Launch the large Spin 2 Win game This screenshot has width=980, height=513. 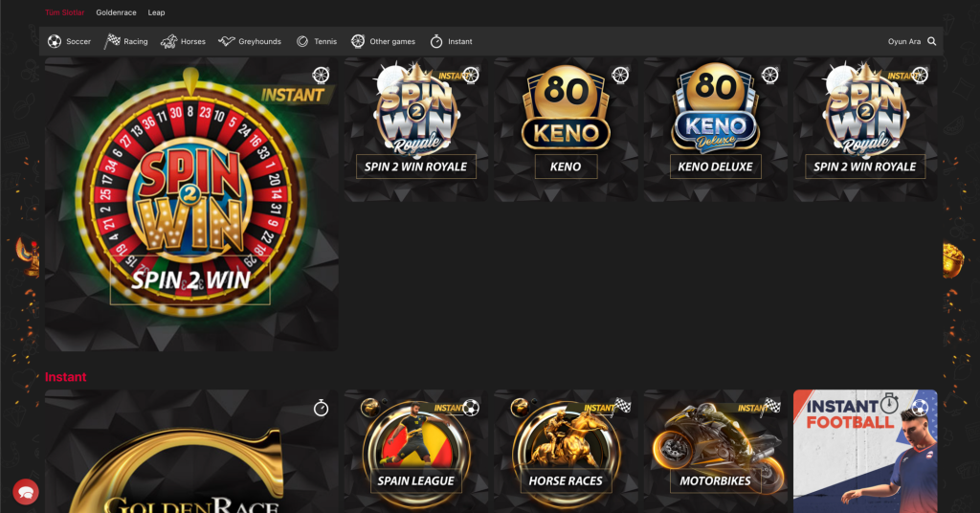(x=191, y=204)
